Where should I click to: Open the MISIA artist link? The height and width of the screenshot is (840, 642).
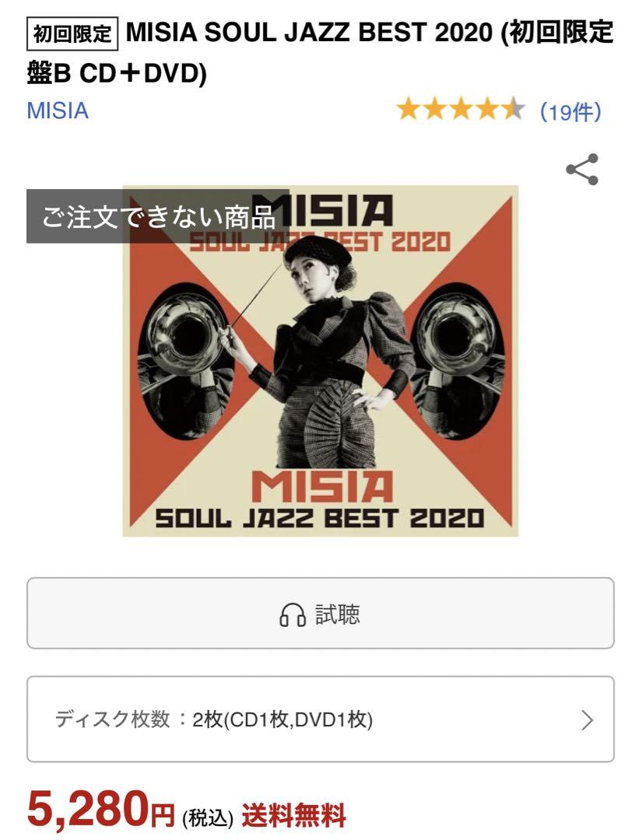pyautogui.click(x=58, y=111)
